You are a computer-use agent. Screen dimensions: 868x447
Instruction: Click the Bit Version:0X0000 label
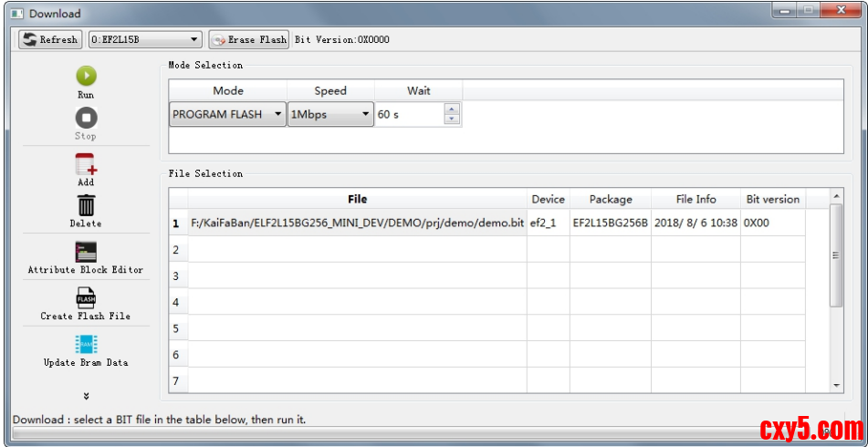(342, 40)
